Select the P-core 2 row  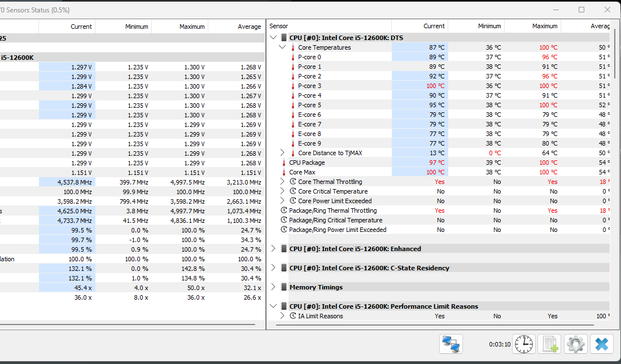click(439, 76)
